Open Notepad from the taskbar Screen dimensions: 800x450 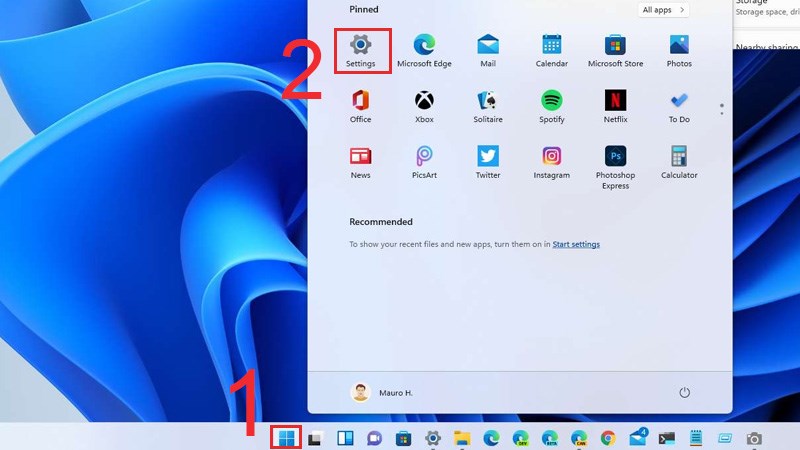695,438
